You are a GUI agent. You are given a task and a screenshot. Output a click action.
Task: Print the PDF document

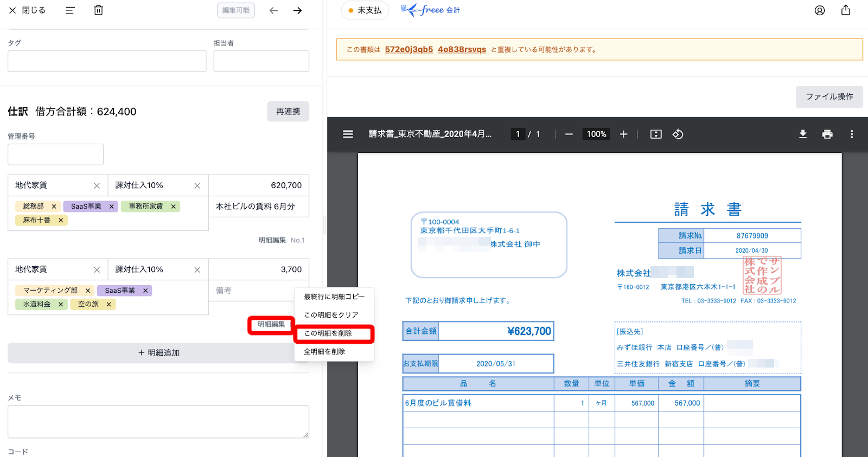coord(827,134)
